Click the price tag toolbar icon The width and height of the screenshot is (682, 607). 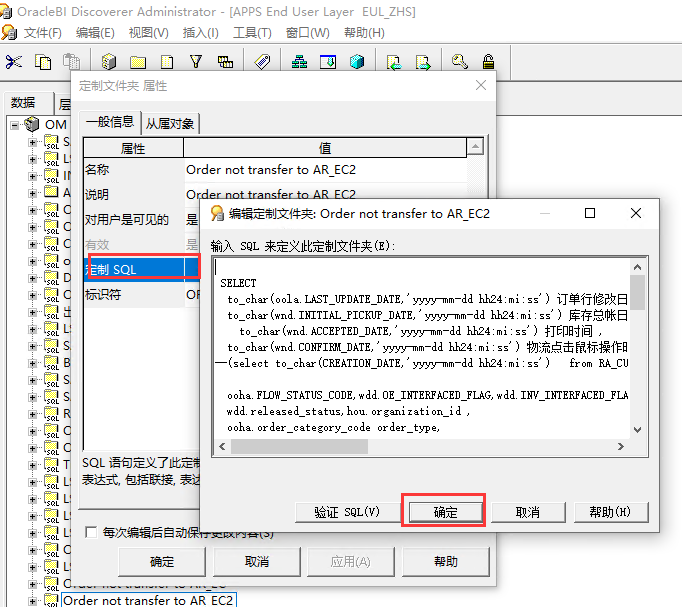[262, 62]
